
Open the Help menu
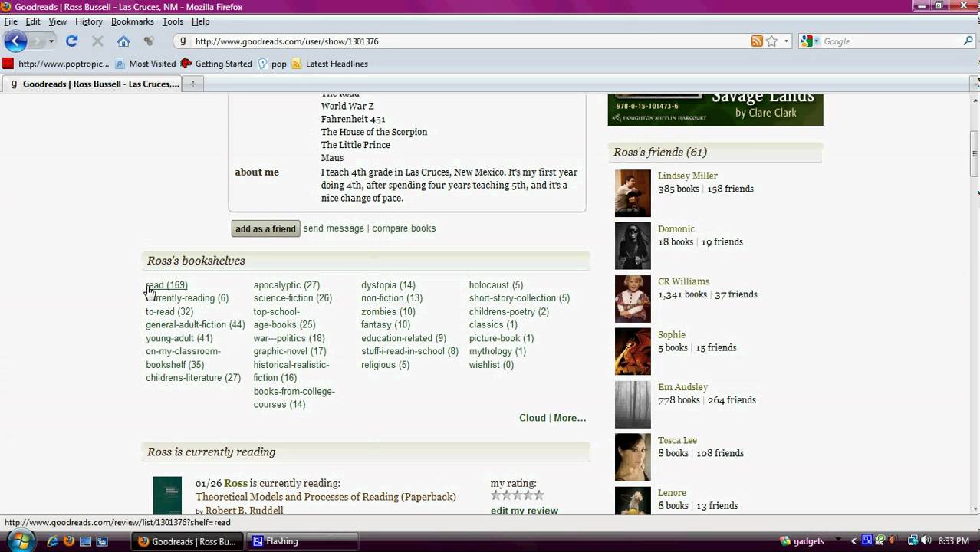tap(201, 21)
